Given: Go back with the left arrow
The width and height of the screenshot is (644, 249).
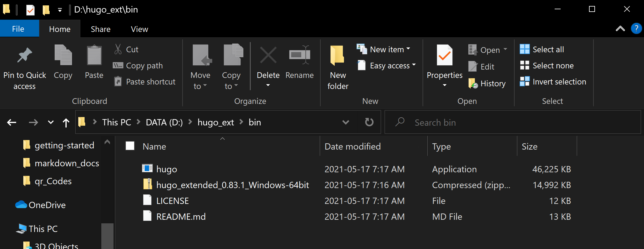Looking at the screenshot, I should pos(12,122).
